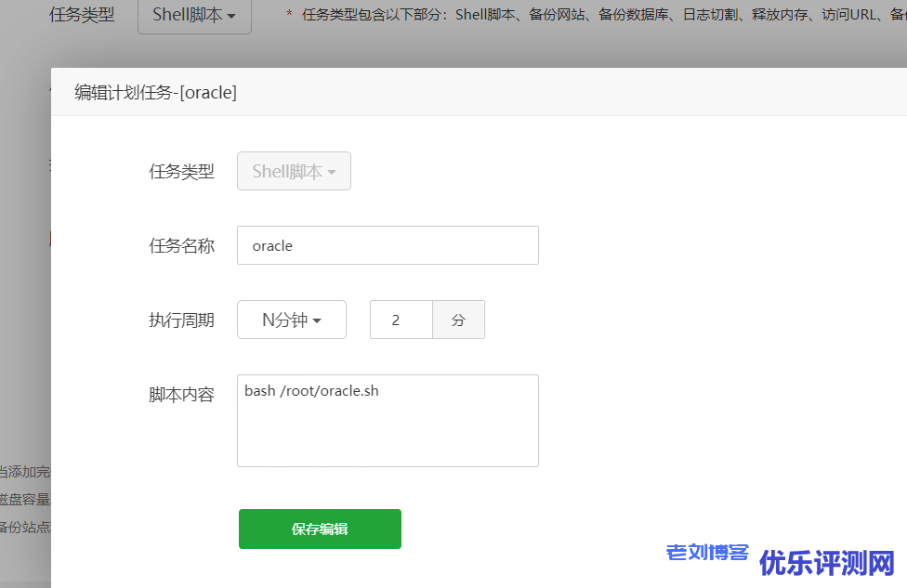The width and height of the screenshot is (907, 588).
Task: Click the 任务名称 field containing oracle
Action: tap(388, 245)
